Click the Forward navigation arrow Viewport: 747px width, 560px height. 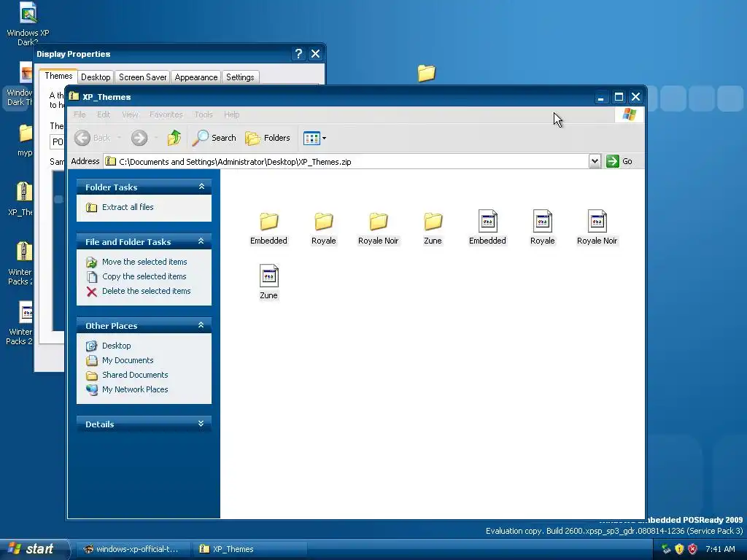coord(139,138)
